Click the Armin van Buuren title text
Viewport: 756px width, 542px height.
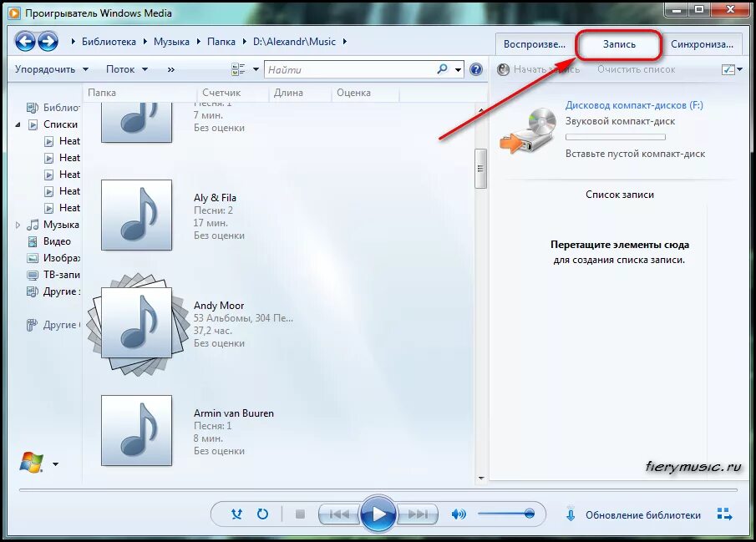[x=233, y=413]
